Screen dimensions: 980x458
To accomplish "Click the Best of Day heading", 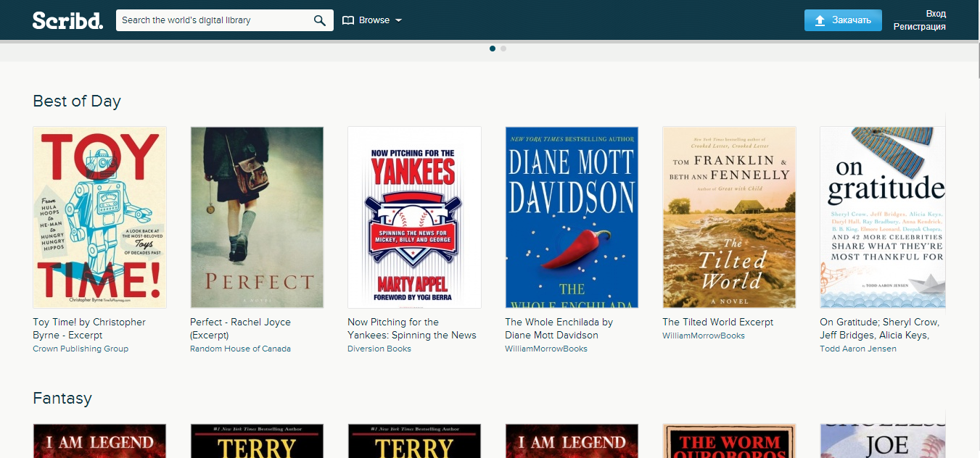I will (x=77, y=101).
